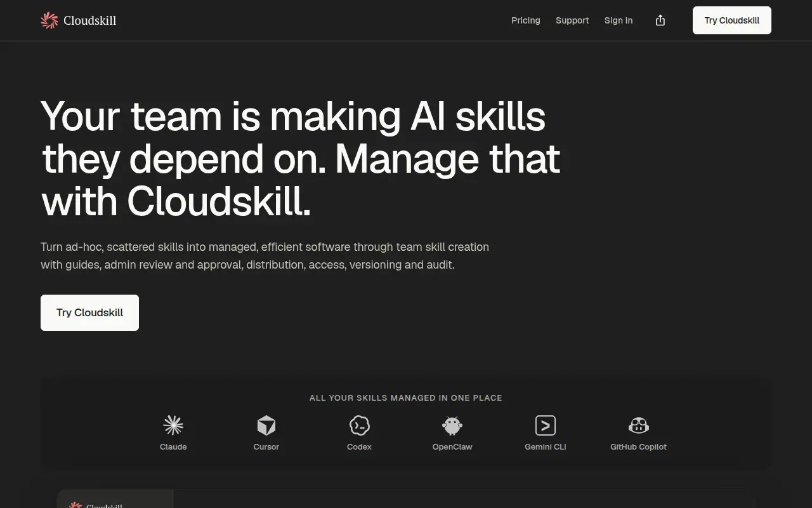Click the Cursor label text

[x=266, y=447]
